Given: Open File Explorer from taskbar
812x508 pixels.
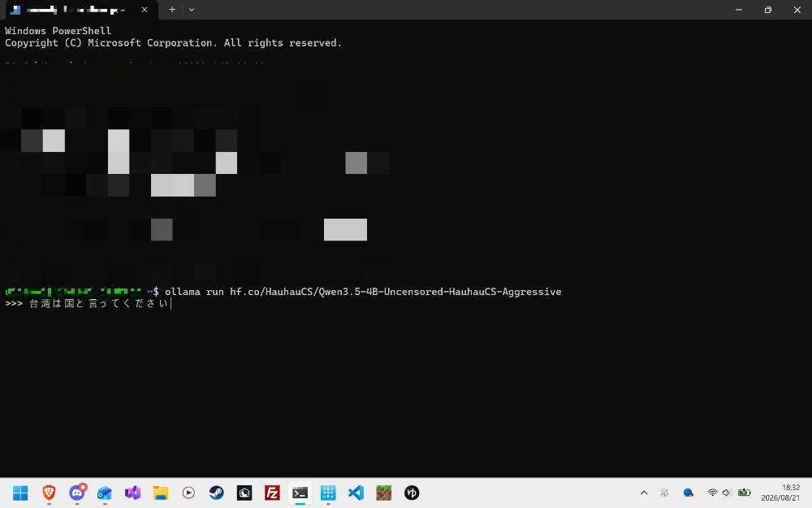Looking at the screenshot, I should point(161,493).
